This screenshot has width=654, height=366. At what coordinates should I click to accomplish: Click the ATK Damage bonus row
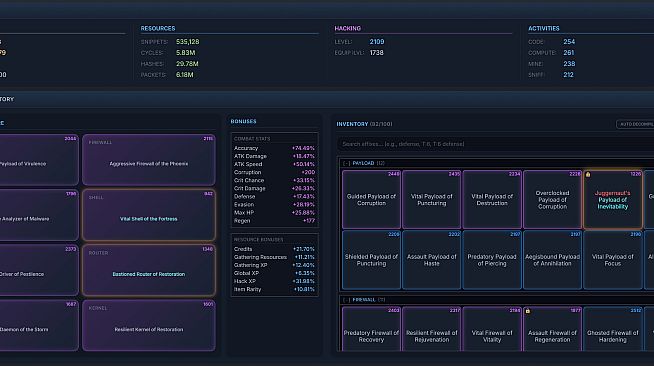(274, 156)
